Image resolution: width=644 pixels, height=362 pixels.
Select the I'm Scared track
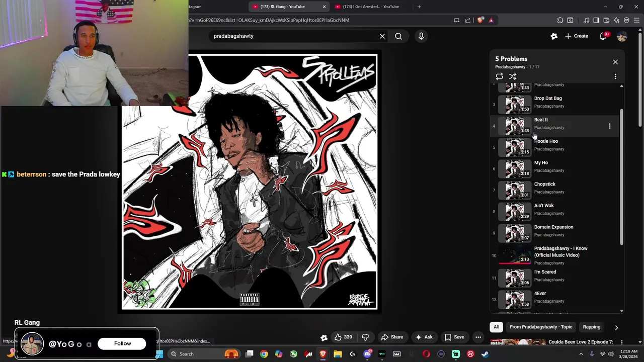tap(553, 278)
